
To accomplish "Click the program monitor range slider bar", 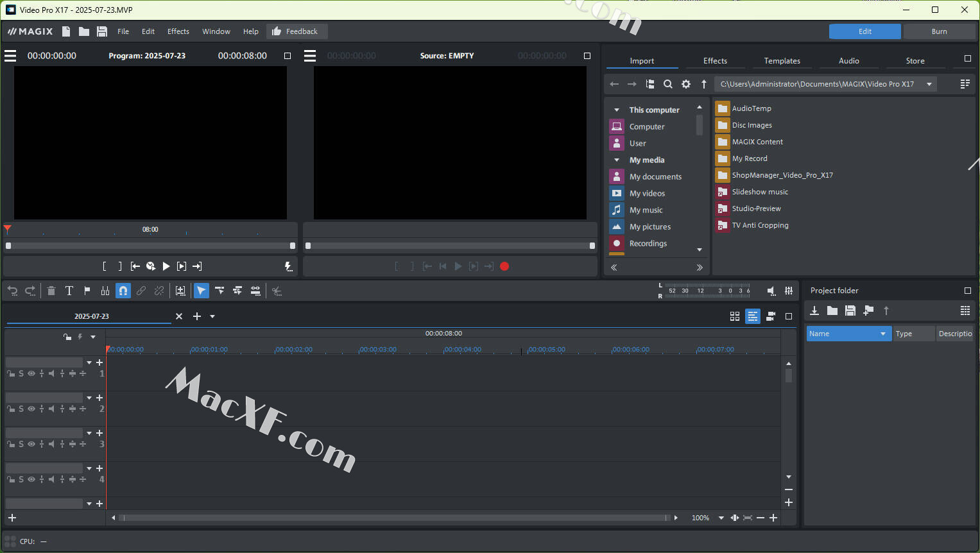I will tap(150, 246).
